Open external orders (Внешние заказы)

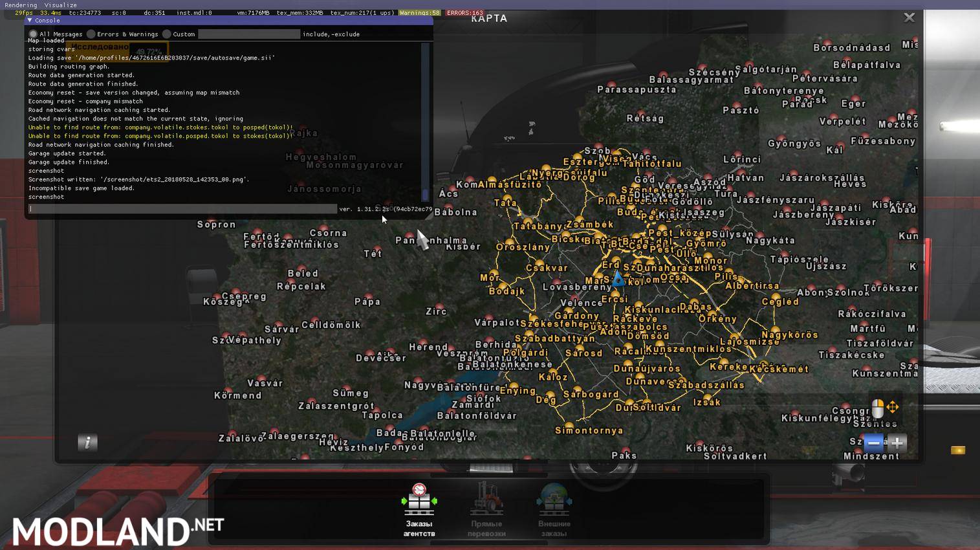(554, 510)
